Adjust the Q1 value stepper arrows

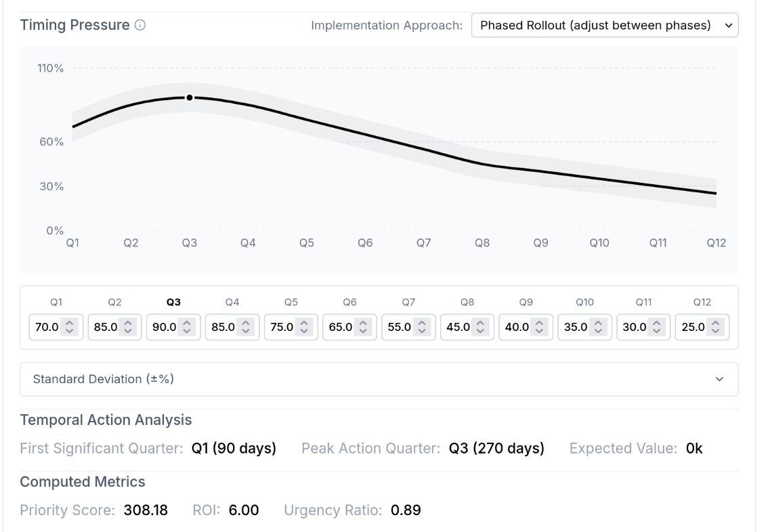pyautogui.click(x=68, y=326)
